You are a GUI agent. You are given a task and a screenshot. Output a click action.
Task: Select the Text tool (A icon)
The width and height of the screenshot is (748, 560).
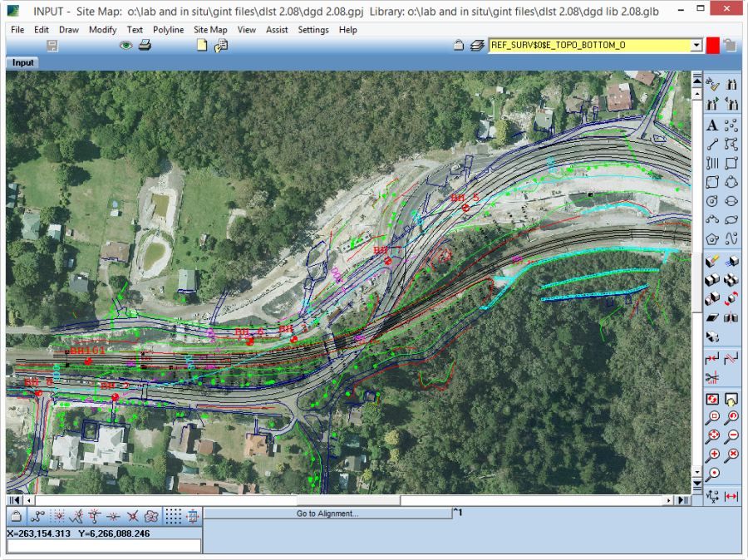(x=712, y=126)
